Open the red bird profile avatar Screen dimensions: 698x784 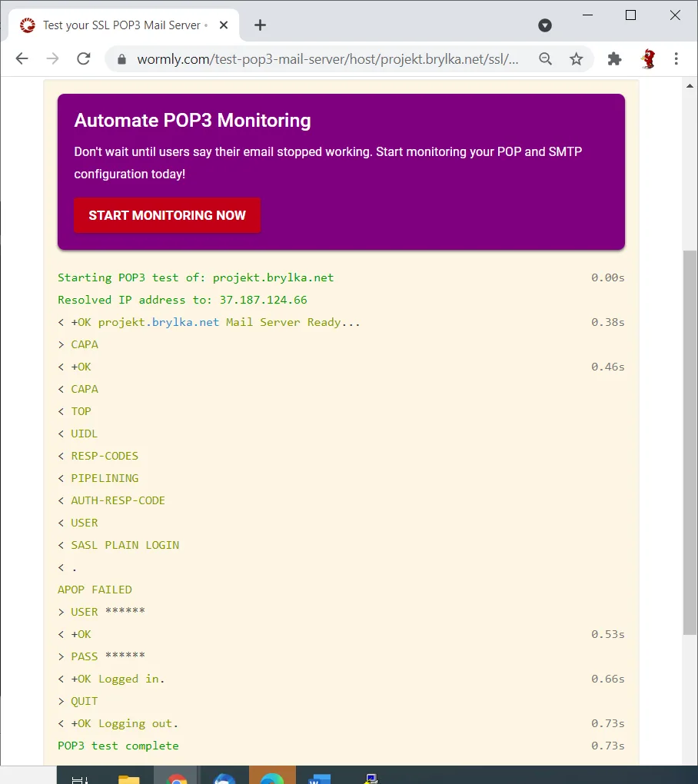[649, 59]
